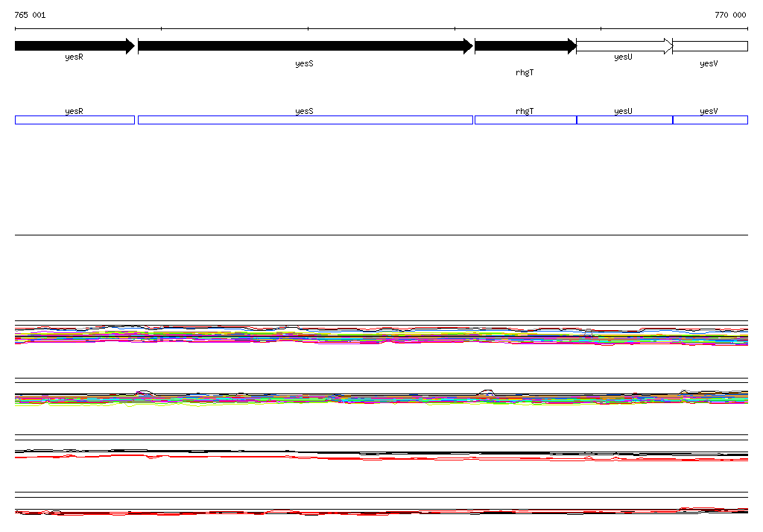This screenshot has width=763, height=532.
Task: Select the long yesS black gene arrow
Action: tap(305, 46)
